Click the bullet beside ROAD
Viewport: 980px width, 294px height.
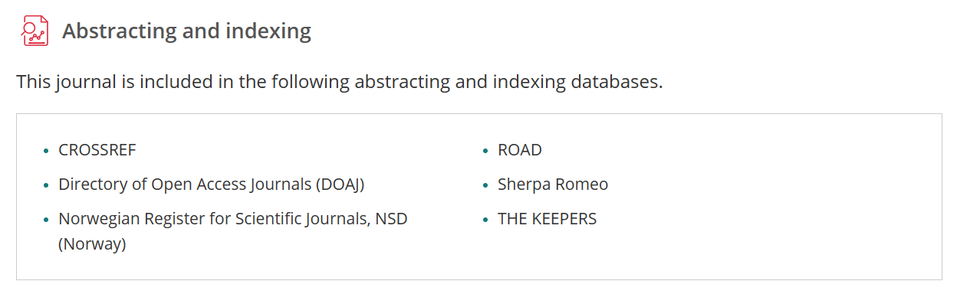click(x=485, y=151)
